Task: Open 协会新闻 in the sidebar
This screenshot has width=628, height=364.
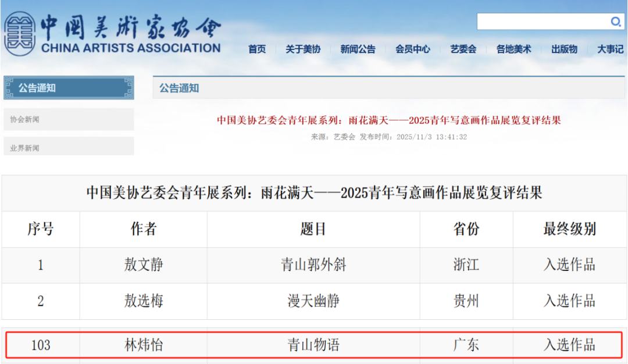Action: click(25, 119)
